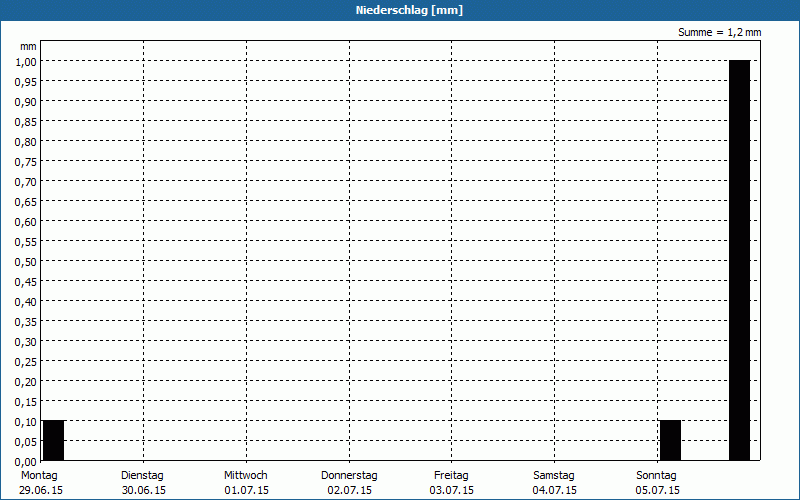Click the Montag day label
Image resolution: width=800 pixels, height=500 pixels.
pos(39,475)
